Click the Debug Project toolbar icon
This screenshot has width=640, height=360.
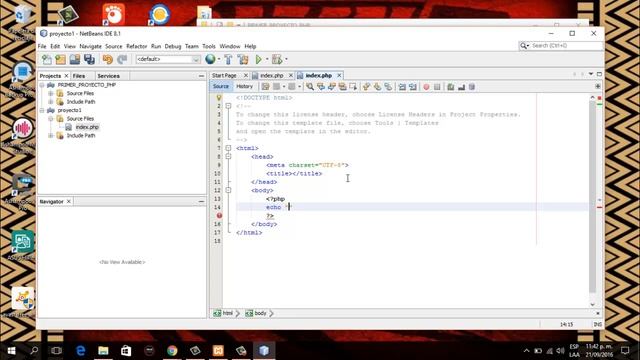pos(277,60)
